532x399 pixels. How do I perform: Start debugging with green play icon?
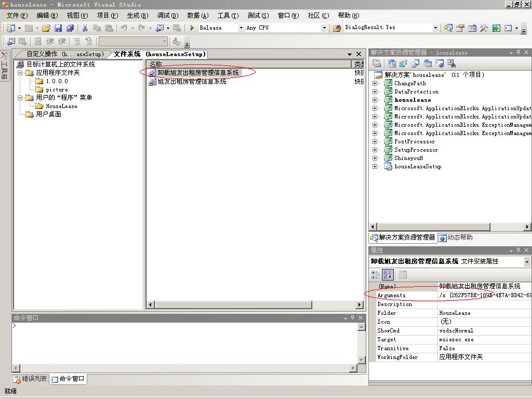(x=192, y=28)
